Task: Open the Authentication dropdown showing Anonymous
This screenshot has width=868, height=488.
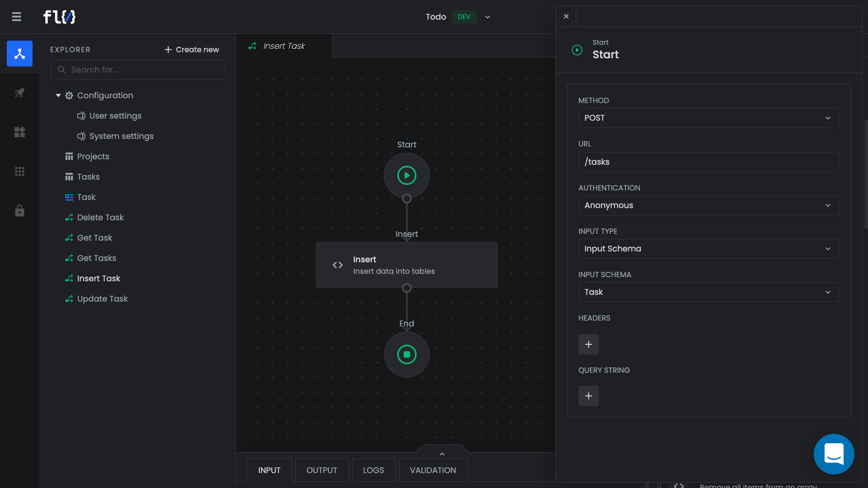Action: (709, 205)
